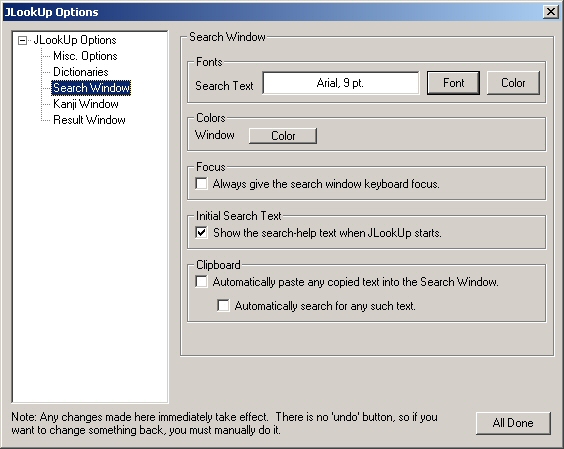
Task: Open the Dictionaries options page
Action: click(x=81, y=72)
